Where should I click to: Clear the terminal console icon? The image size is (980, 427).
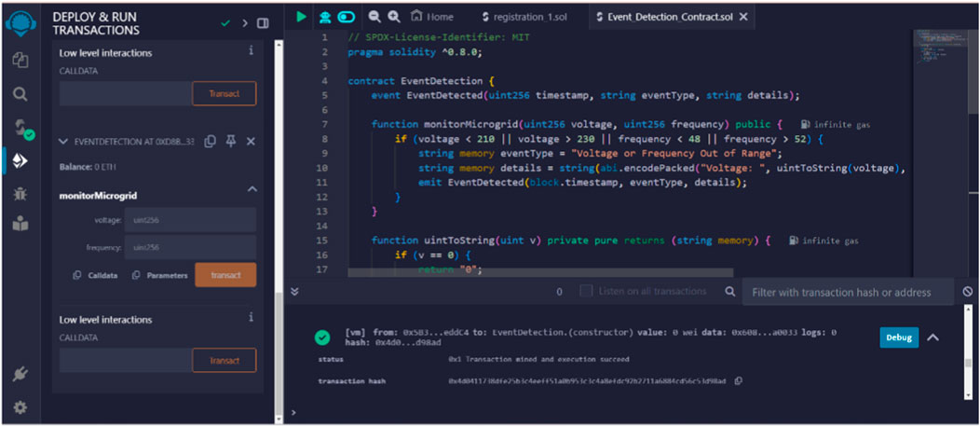point(968,292)
